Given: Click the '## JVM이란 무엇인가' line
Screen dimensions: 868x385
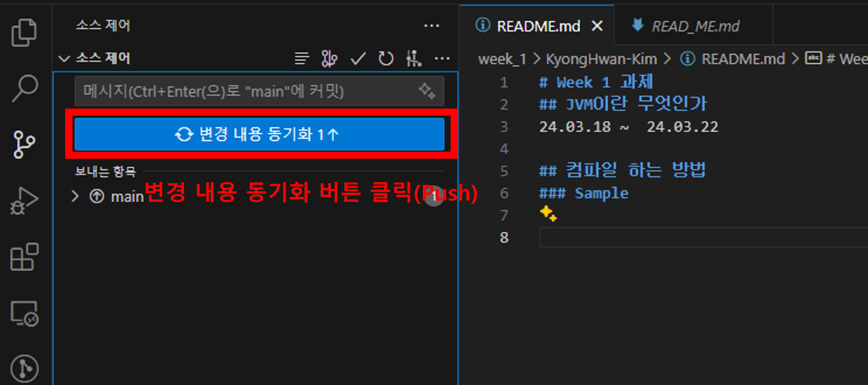Looking at the screenshot, I should click(622, 104).
